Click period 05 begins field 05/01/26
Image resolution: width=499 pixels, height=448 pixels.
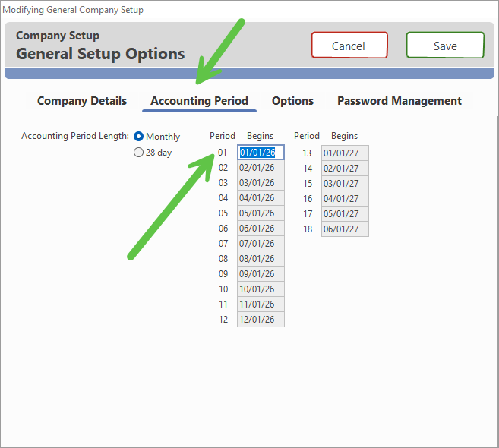click(261, 213)
